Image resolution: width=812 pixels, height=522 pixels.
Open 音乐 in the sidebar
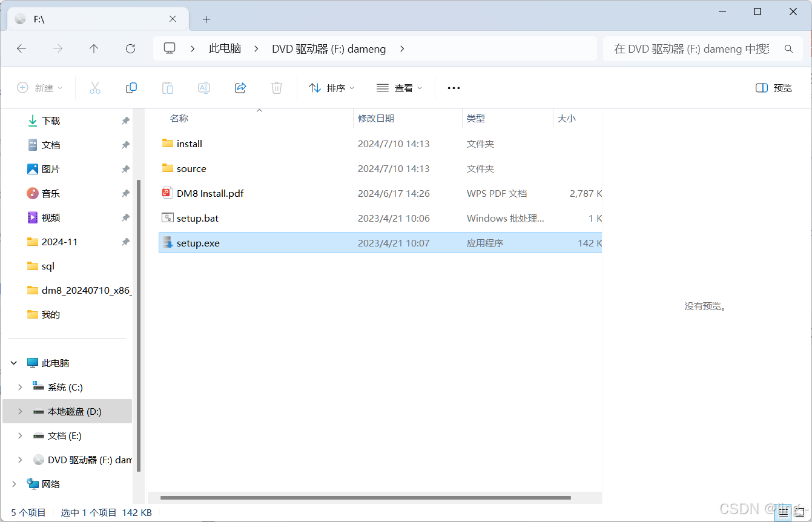[51, 193]
